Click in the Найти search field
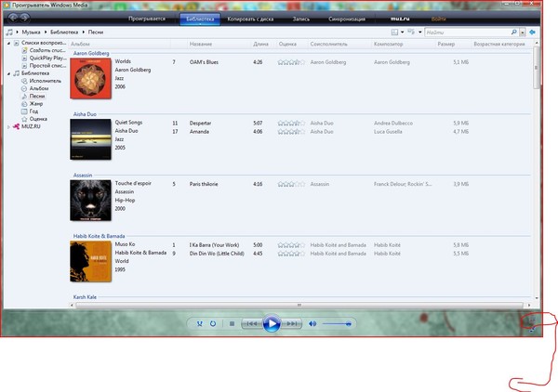 pyautogui.click(x=468, y=33)
